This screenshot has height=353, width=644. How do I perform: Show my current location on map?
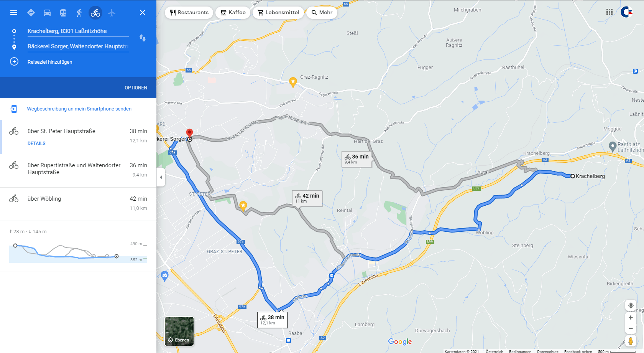[631, 305]
